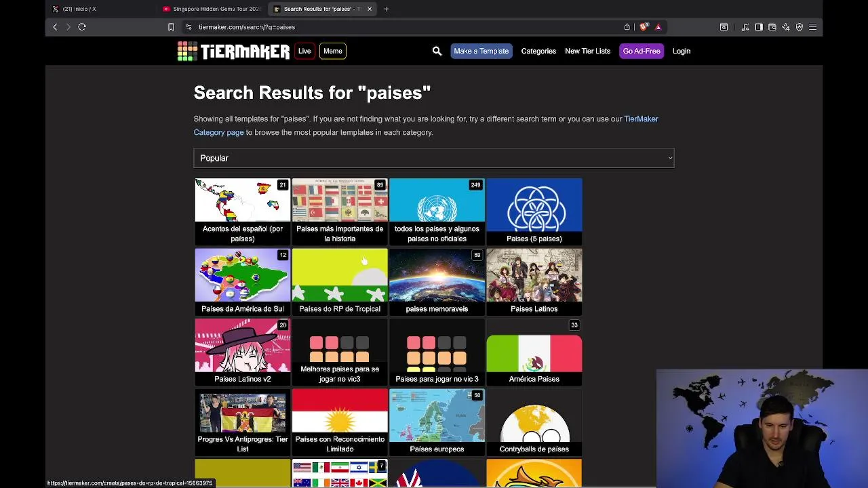Open a new browser tab
The height and width of the screenshot is (488, 868).
click(x=386, y=9)
